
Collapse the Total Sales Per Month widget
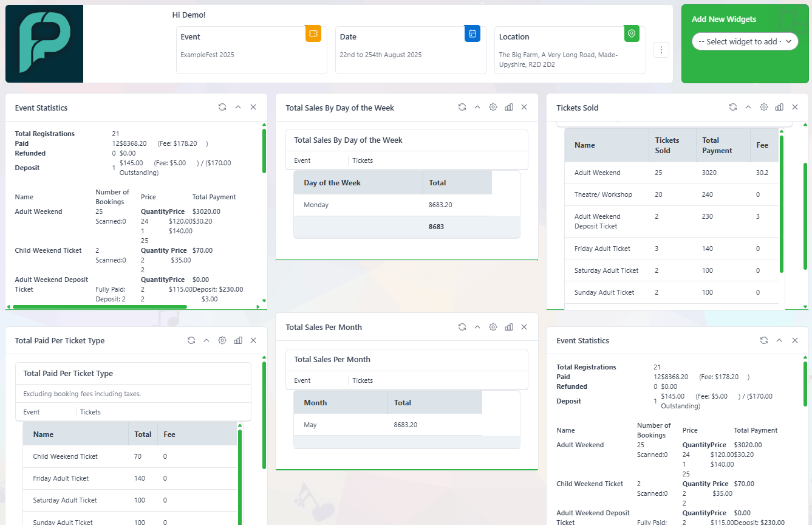coord(477,327)
